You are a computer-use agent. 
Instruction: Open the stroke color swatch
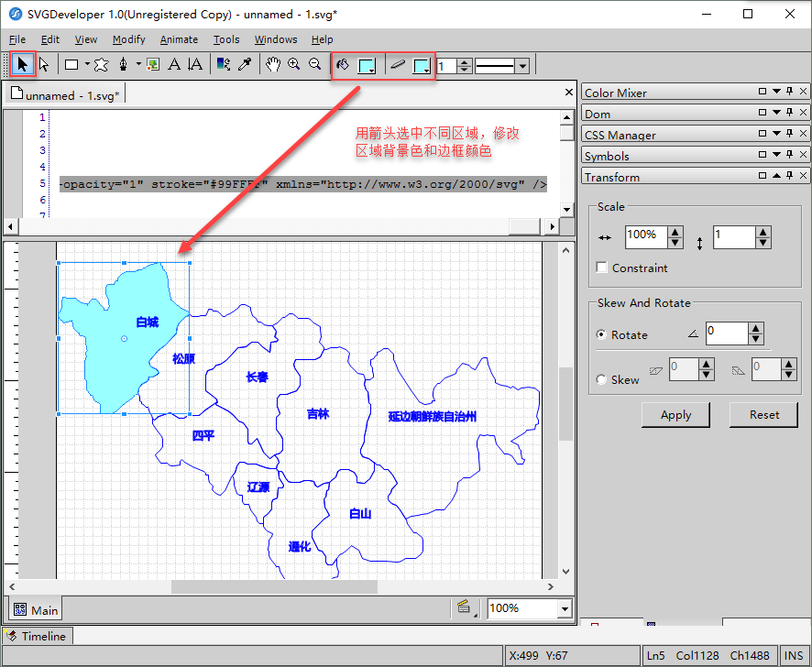pos(422,66)
